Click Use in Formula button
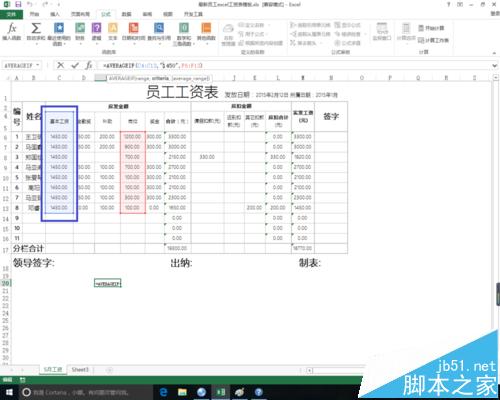This screenshot has height=400, width=500. point(252,34)
